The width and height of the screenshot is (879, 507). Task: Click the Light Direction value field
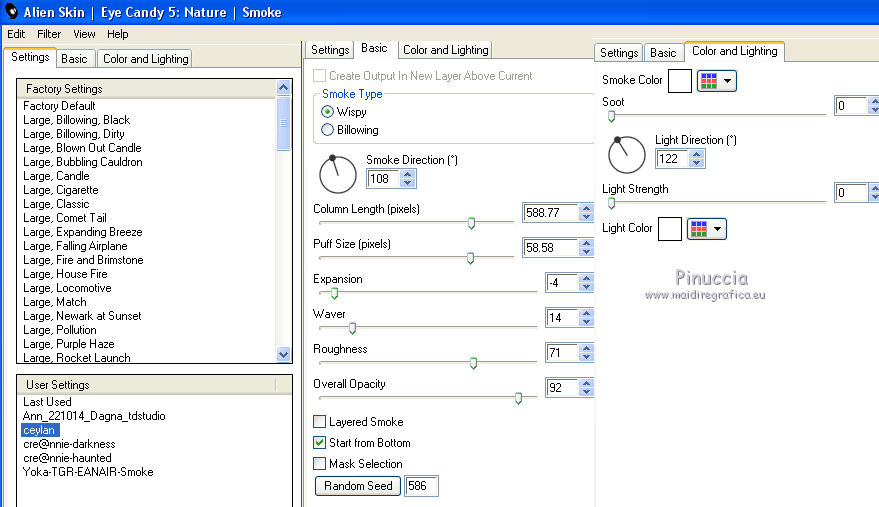(673, 159)
